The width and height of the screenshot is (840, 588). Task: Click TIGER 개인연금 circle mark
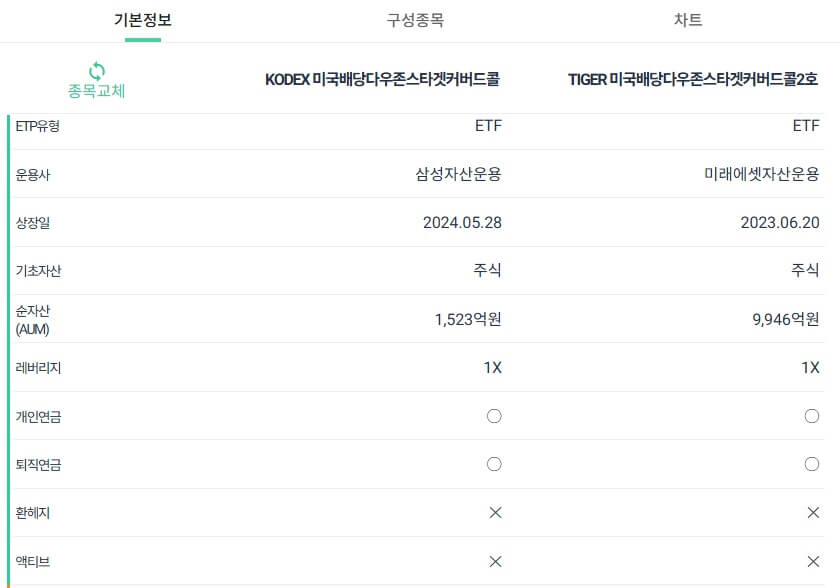[812, 416]
